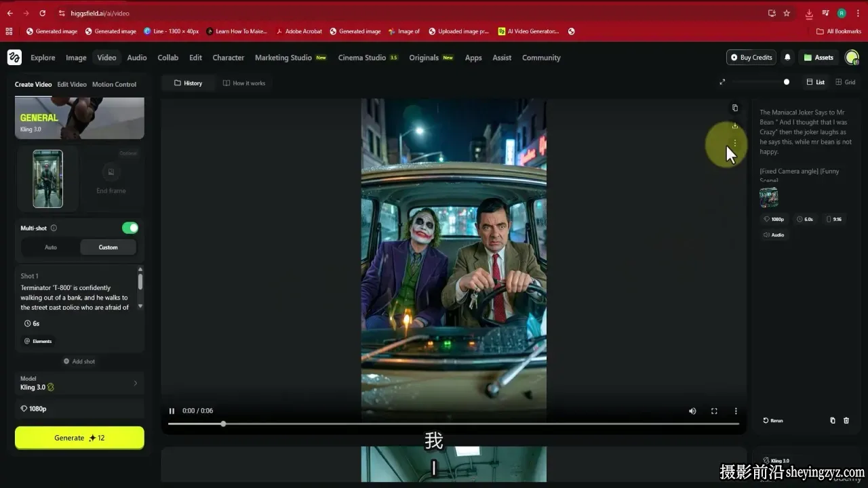Click the Generate button
Image resolution: width=868 pixels, height=488 pixels.
coord(79,438)
